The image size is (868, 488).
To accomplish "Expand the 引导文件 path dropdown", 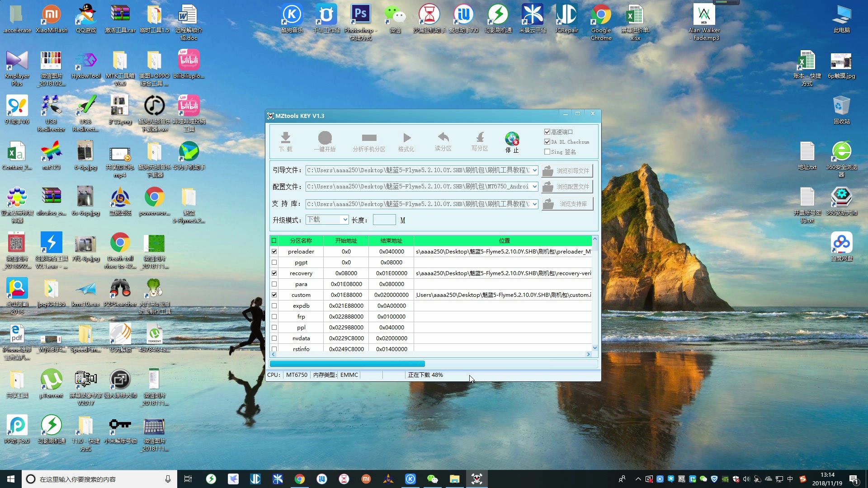I will pos(534,170).
